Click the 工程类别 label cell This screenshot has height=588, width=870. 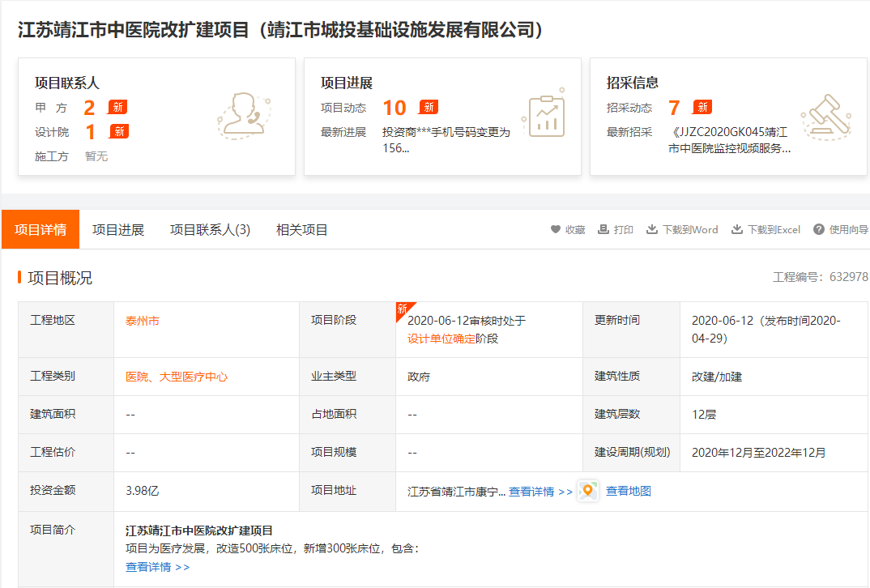66,377
